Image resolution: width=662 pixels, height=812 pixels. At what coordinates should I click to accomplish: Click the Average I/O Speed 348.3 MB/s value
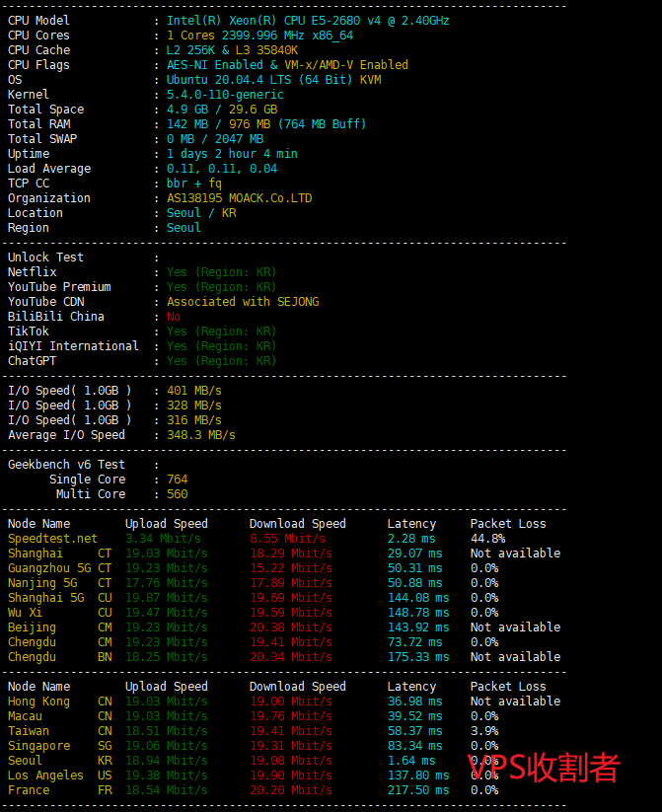pyautogui.click(x=201, y=435)
